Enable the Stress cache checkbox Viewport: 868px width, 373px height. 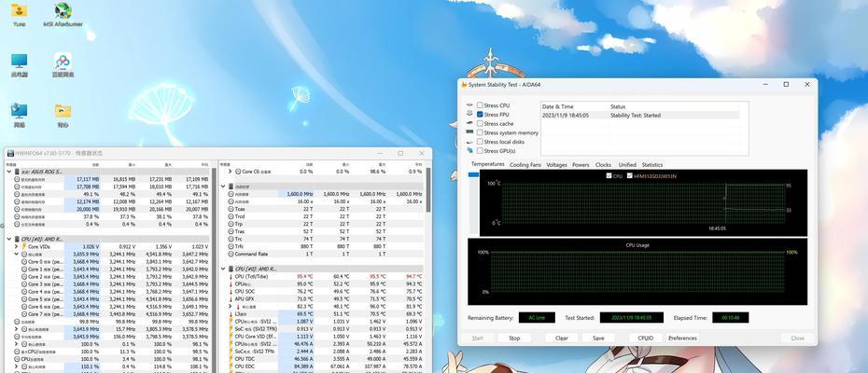[x=480, y=123]
